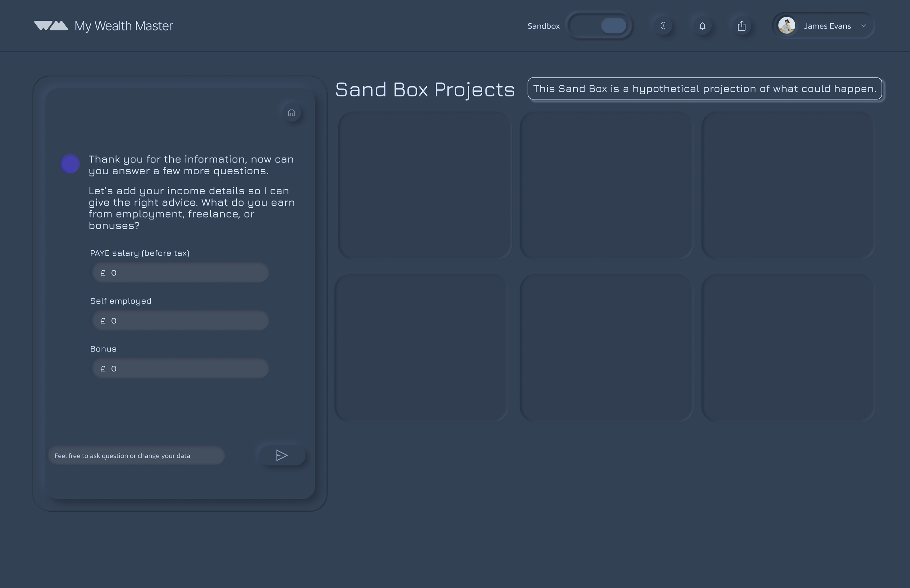This screenshot has width=910, height=588.
Task: Select the top right project card
Action: (788, 185)
